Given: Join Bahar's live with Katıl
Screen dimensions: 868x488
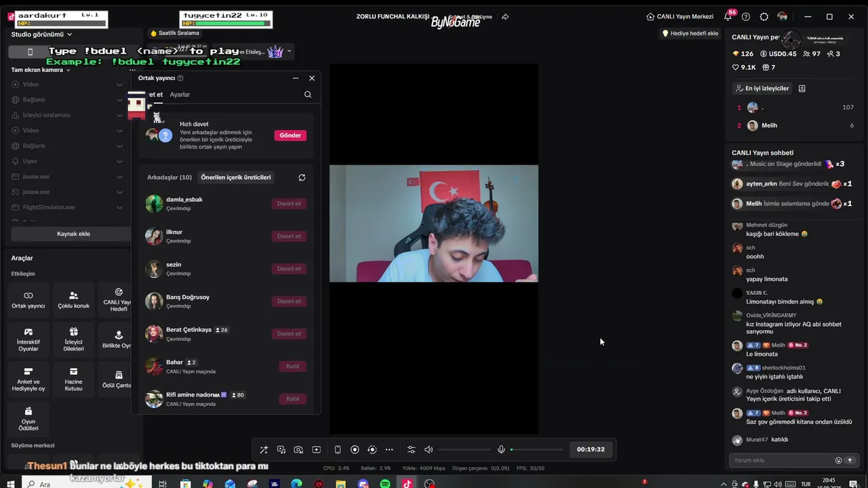Looking at the screenshot, I should pos(292,366).
